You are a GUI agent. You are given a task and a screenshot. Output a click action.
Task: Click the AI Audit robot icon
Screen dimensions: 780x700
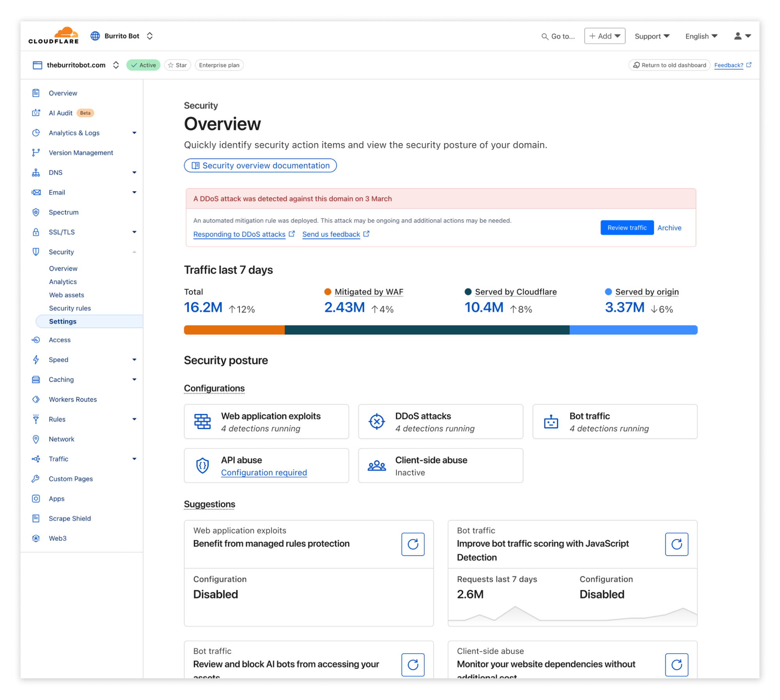[x=36, y=113]
